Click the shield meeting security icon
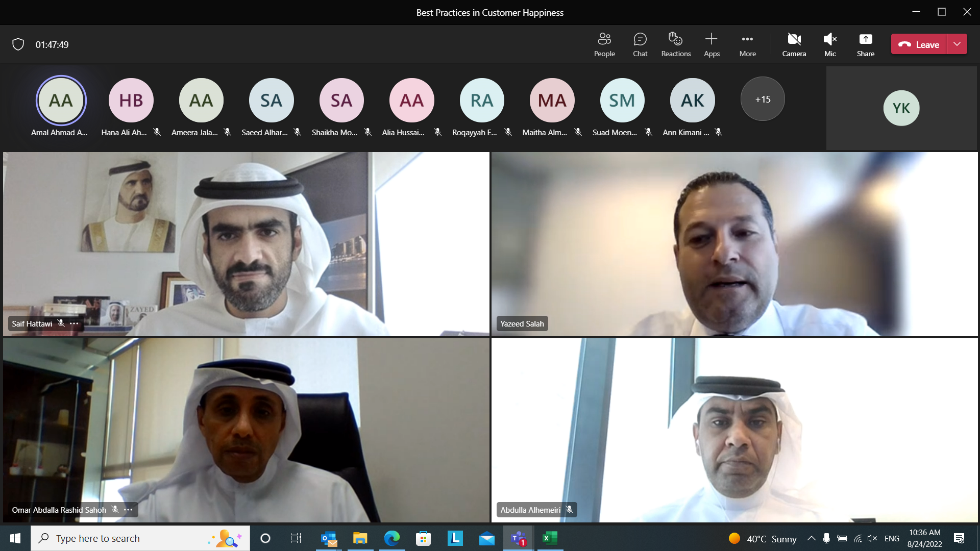This screenshot has height=551, width=980. point(18,44)
